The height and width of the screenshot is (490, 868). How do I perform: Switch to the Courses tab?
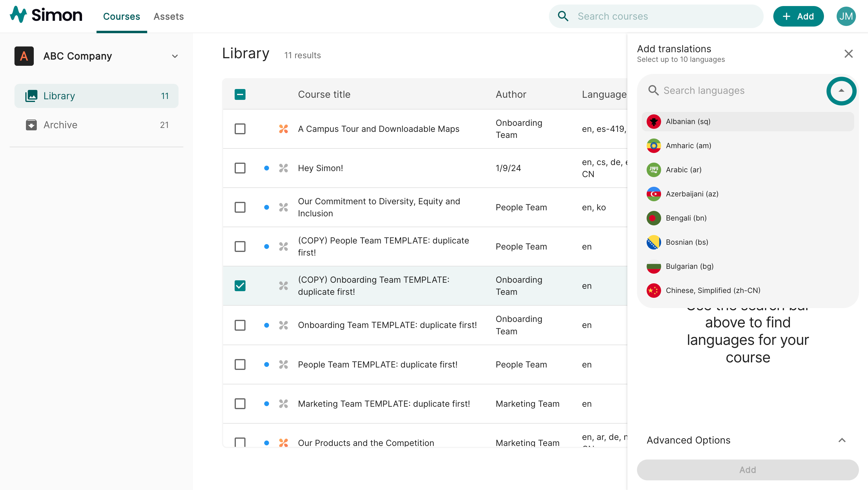(x=121, y=16)
